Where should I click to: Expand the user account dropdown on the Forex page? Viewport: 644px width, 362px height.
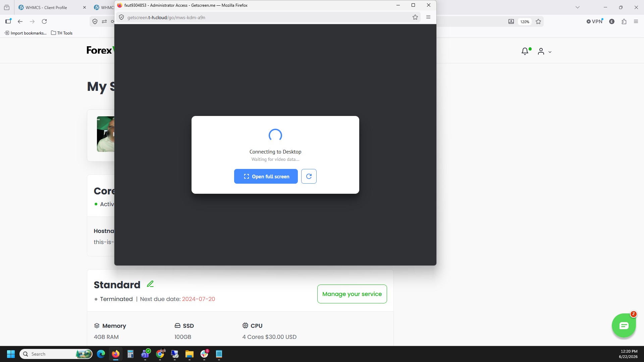pyautogui.click(x=544, y=52)
